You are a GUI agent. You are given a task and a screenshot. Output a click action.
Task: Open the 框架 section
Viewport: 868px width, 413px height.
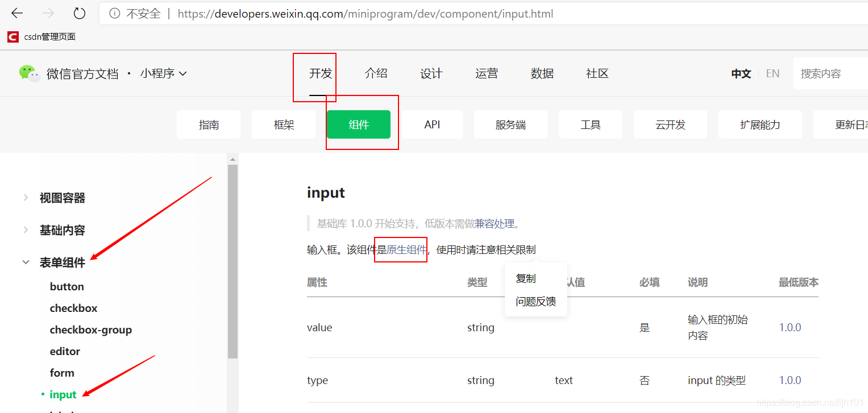coord(284,124)
